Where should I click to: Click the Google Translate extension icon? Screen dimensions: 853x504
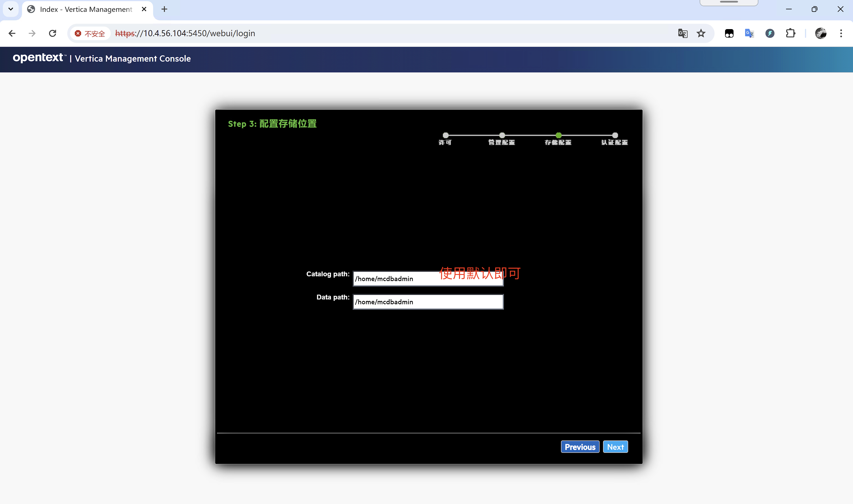click(749, 33)
